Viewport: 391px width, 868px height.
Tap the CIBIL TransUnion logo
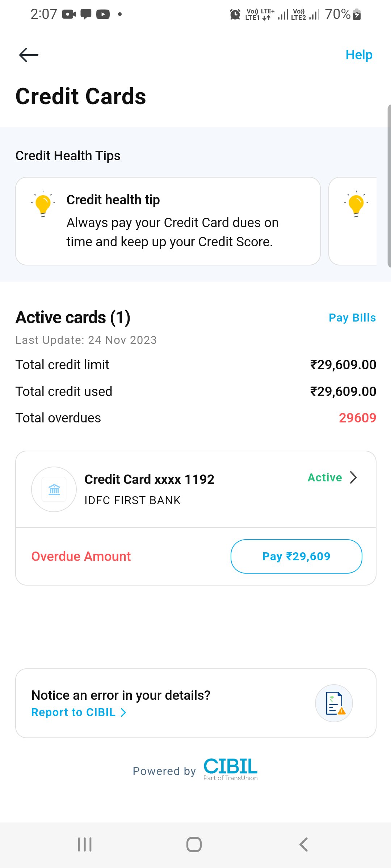(231, 769)
